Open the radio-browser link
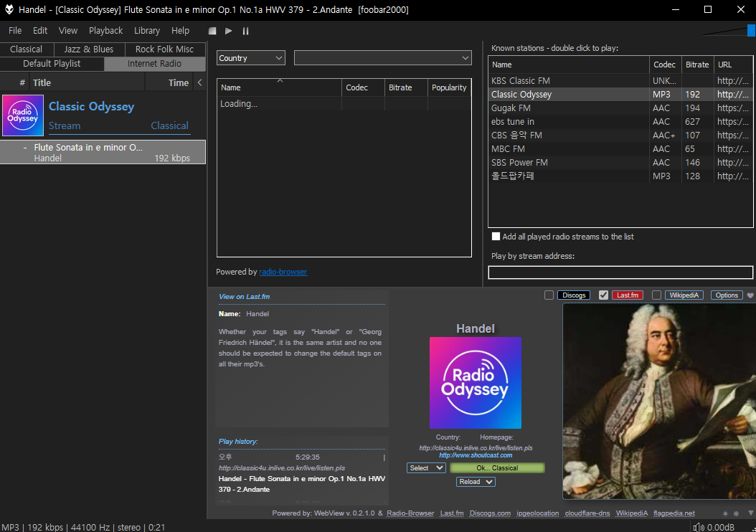This screenshot has width=756, height=532. (283, 272)
